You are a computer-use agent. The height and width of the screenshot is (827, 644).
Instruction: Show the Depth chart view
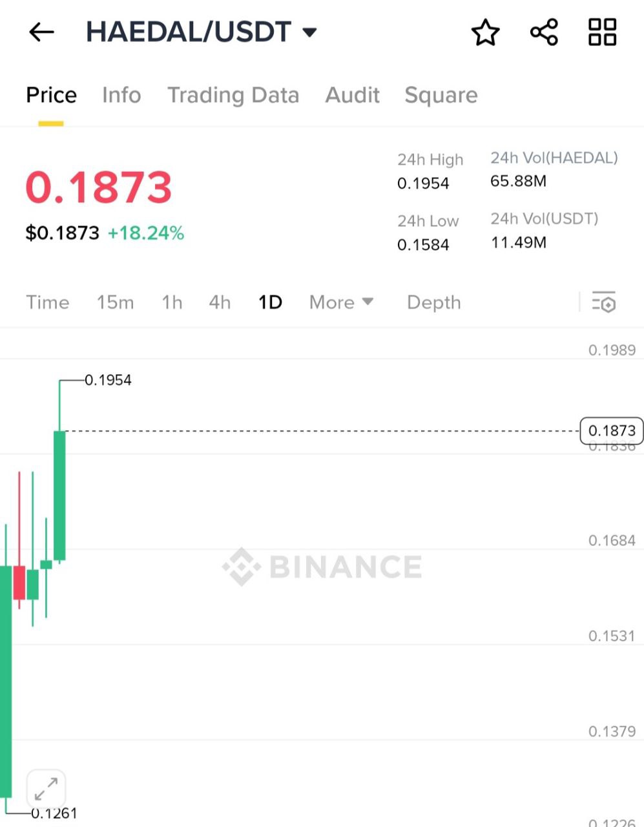tap(433, 302)
